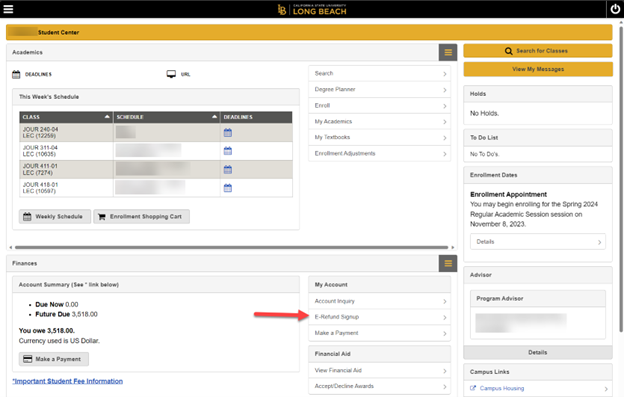Open the Degree Planner menu item
Screen dimensions: 624x397
380,90
